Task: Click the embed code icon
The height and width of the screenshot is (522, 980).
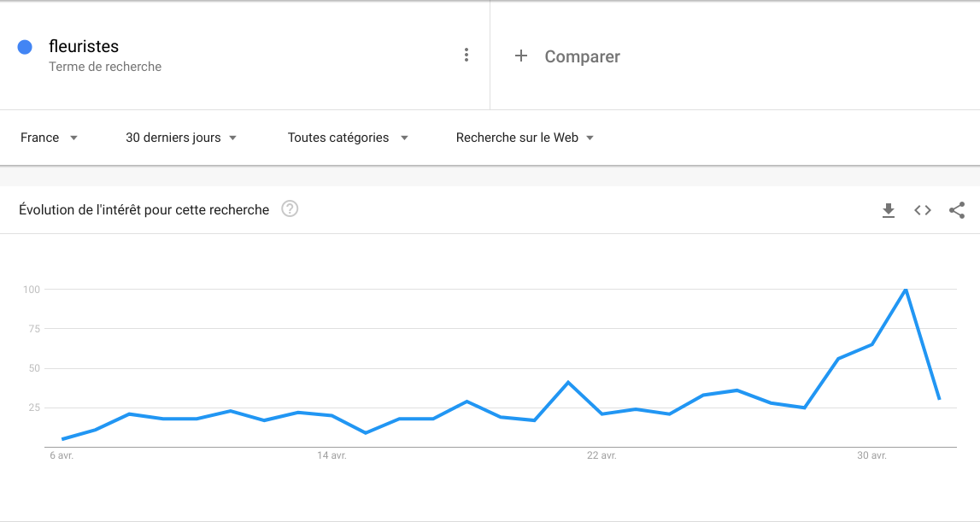Action: 923,210
